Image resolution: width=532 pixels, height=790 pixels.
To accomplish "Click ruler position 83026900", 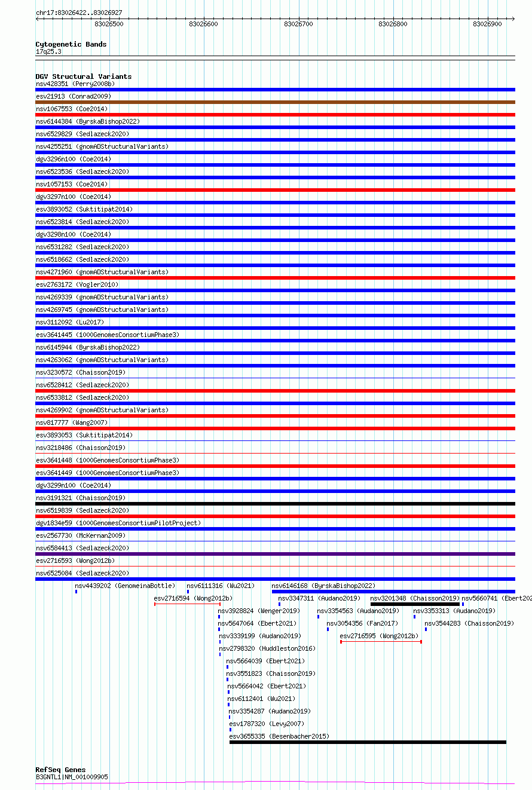I will [487, 24].
